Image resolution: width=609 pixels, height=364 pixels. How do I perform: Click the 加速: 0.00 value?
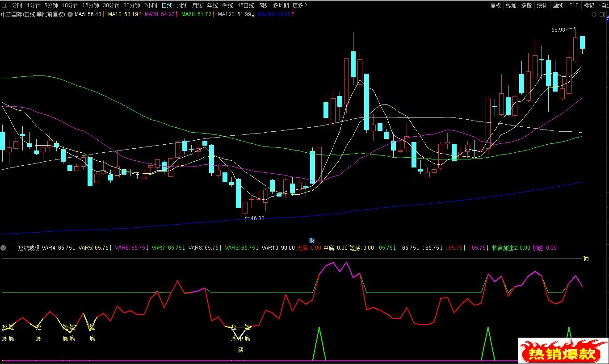pyautogui.click(x=544, y=248)
